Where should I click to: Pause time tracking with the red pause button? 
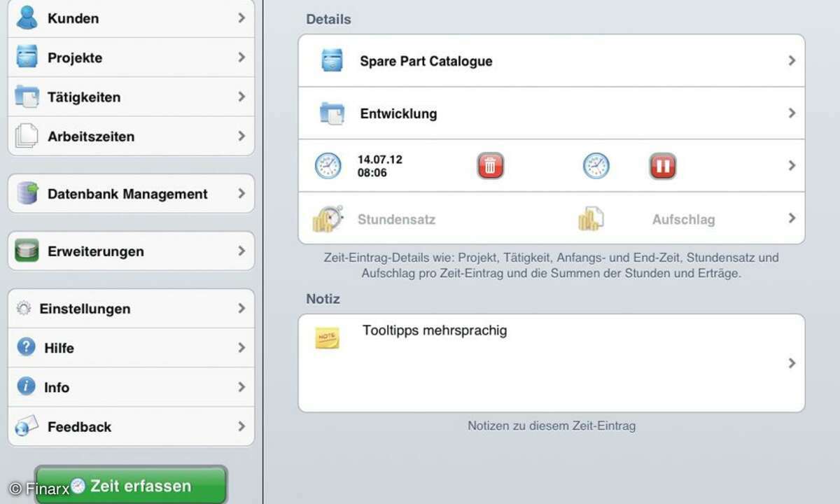662,166
